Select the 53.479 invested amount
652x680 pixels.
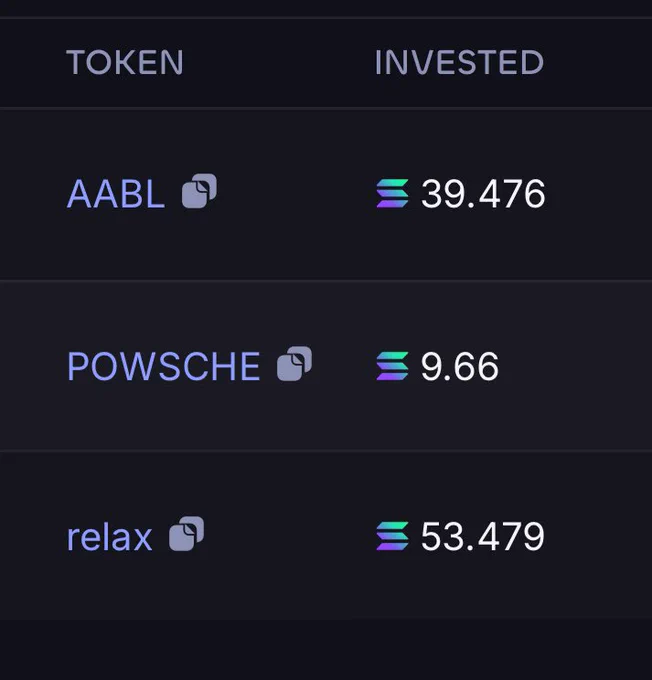click(482, 536)
